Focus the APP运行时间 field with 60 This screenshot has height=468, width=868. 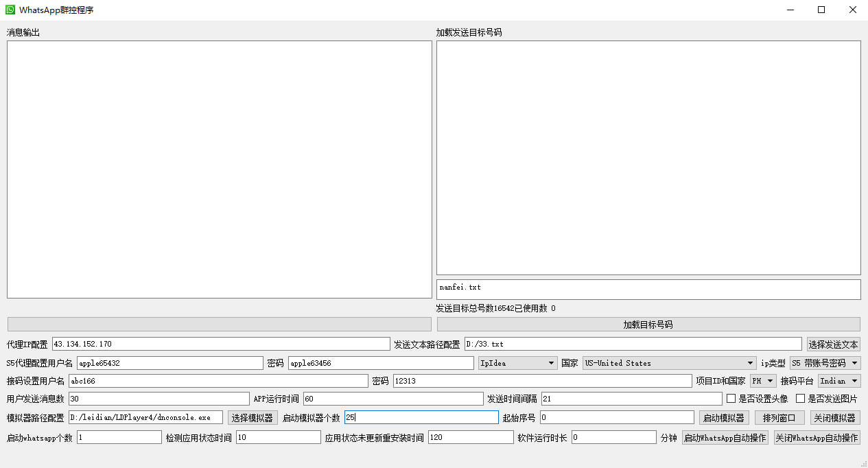393,399
